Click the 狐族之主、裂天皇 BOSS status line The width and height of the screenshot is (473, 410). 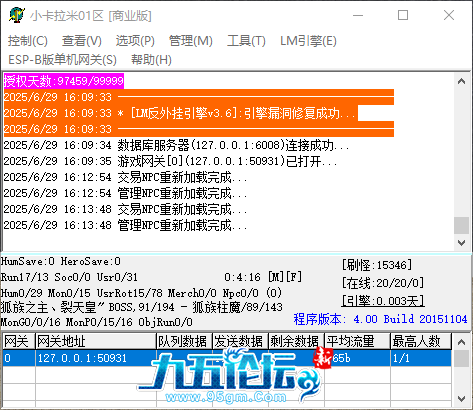[142, 307]
